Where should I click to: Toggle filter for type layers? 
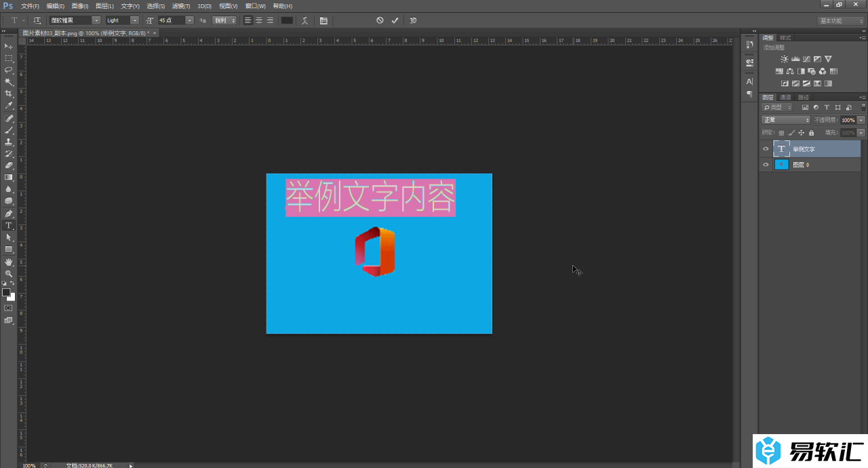(x=827, y=108)
